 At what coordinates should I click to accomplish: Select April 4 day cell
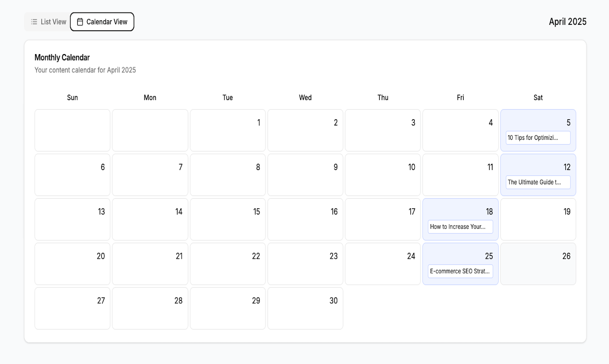(x=460, y=130)
